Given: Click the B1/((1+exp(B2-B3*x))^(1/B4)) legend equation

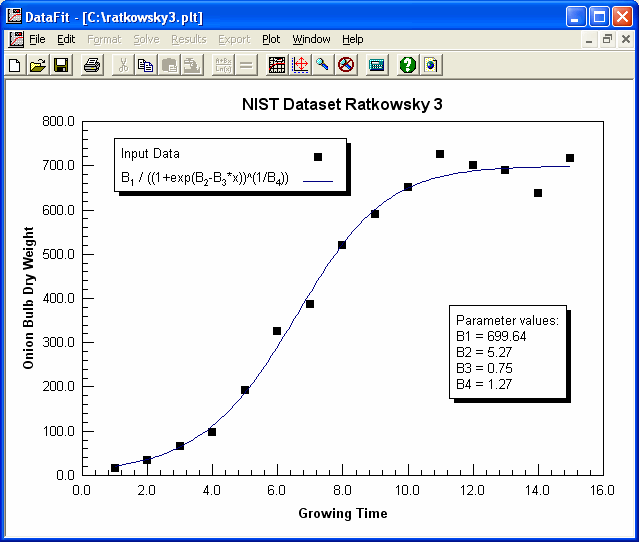Looking at the screenshot, I should [205, 179].
